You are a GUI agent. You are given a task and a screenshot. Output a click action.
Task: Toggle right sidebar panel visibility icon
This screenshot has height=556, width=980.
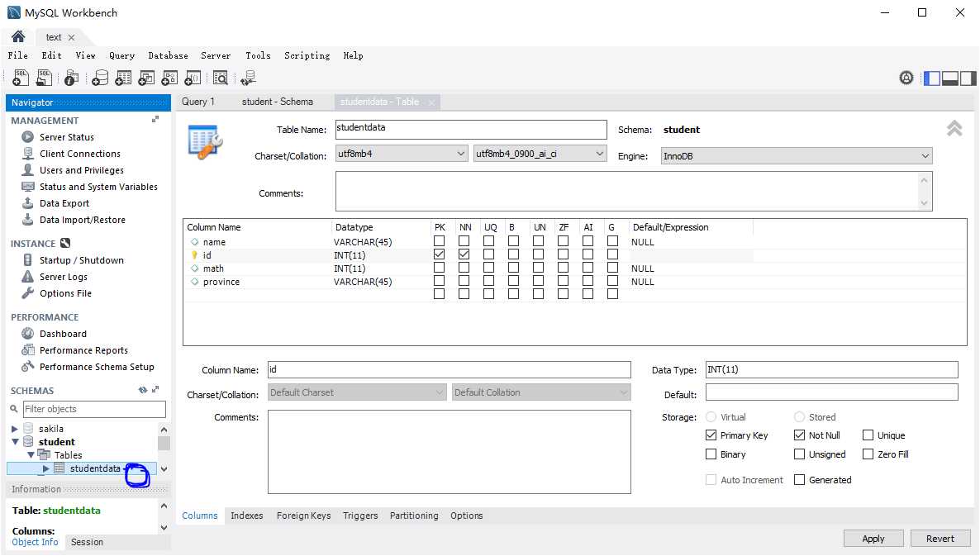pos(968,78)
